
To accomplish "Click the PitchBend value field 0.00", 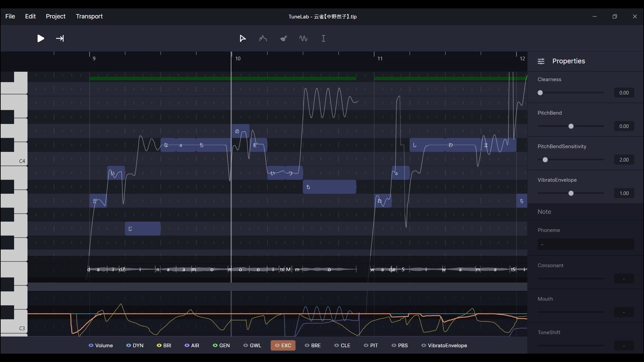I will pos(624,126).
